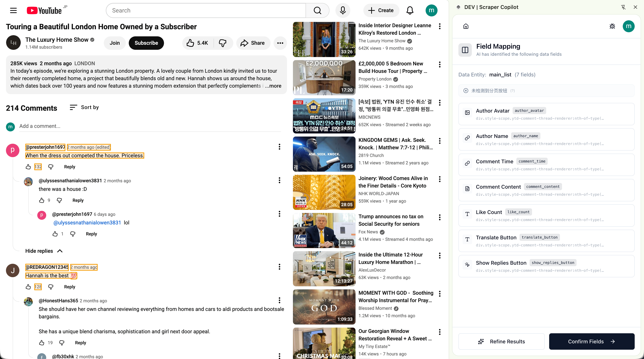
Task: Open the YouTube notifications bell
Action: click(x=410, y=10)
